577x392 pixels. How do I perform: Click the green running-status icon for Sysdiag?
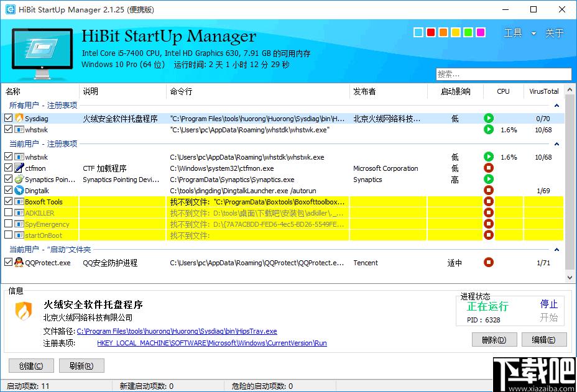[x=488, y=118]
